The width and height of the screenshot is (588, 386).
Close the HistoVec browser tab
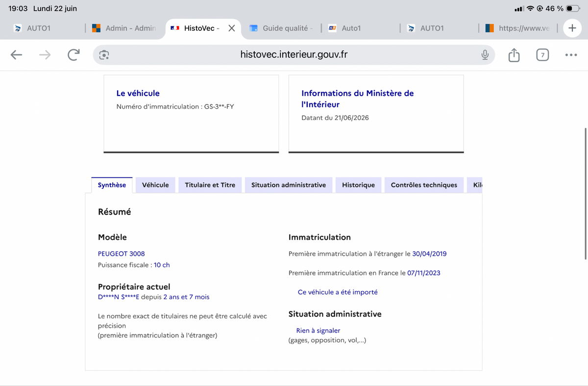click(232, 28)
